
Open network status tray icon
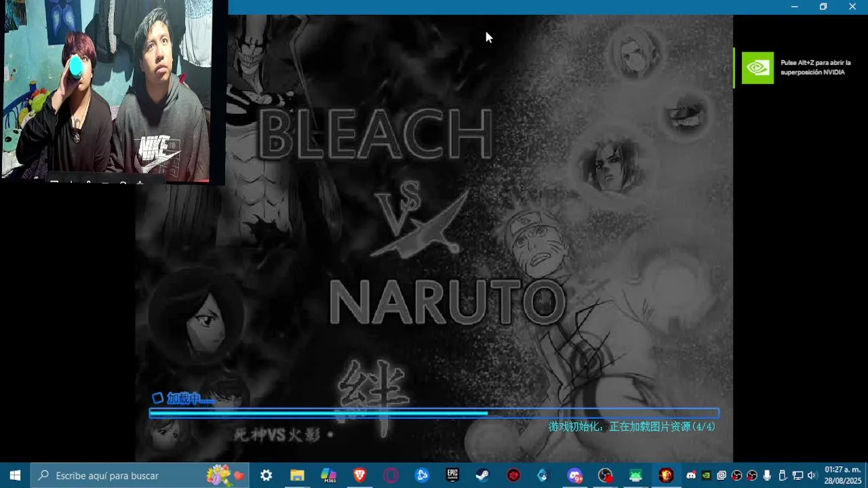click(797, 476)
